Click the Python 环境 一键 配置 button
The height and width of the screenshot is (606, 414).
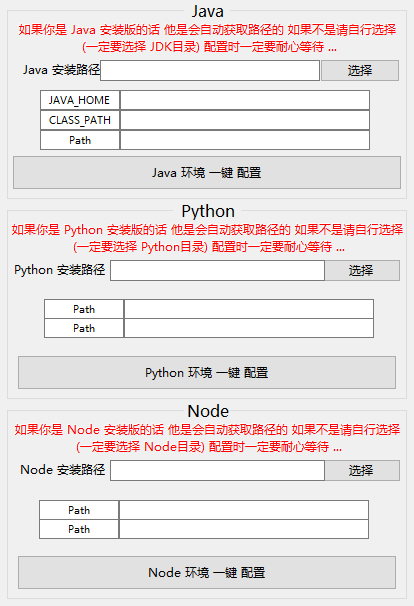(x=207, y=373)
